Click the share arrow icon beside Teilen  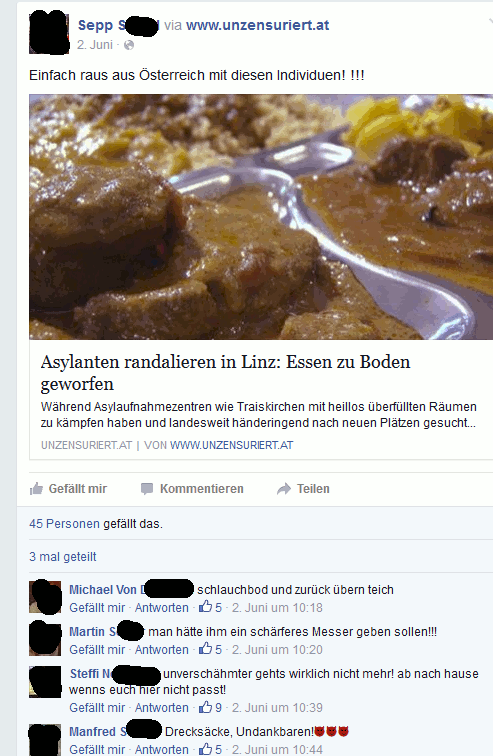point(284,489)
